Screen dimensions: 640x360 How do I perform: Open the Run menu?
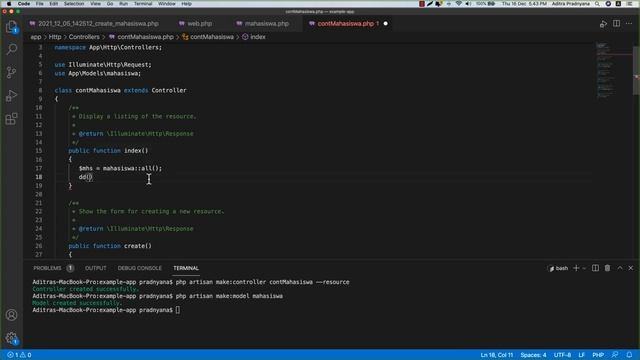124,4
